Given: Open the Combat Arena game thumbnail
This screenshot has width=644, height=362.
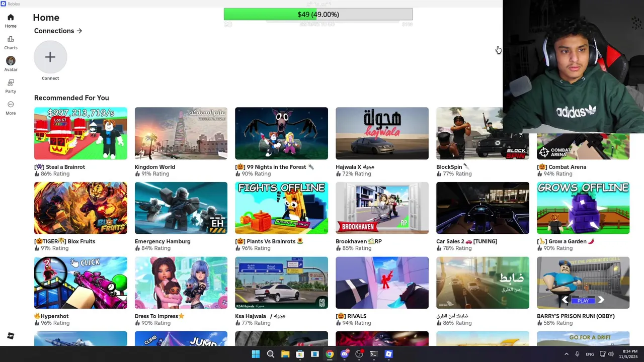Looking at the screenshot, I should click(x=583, y=146).
